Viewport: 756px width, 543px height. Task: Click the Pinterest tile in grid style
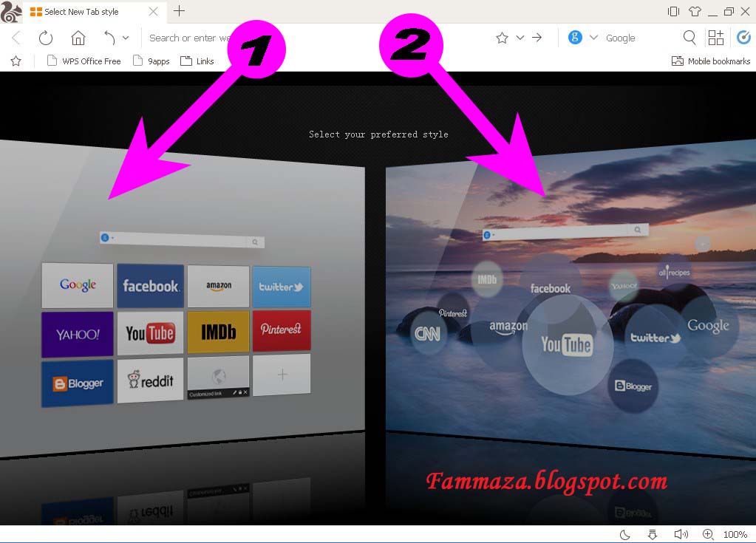(x=282, y=330)
